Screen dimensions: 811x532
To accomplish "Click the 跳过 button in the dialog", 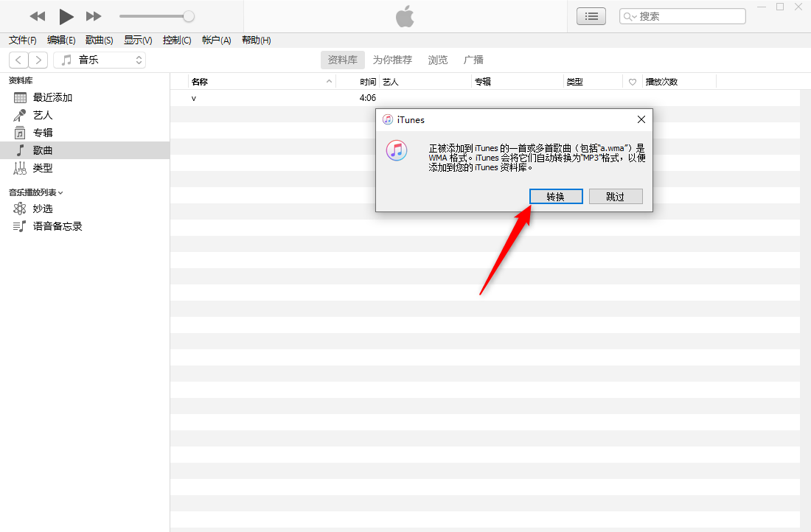I will (x=616, y=197).
